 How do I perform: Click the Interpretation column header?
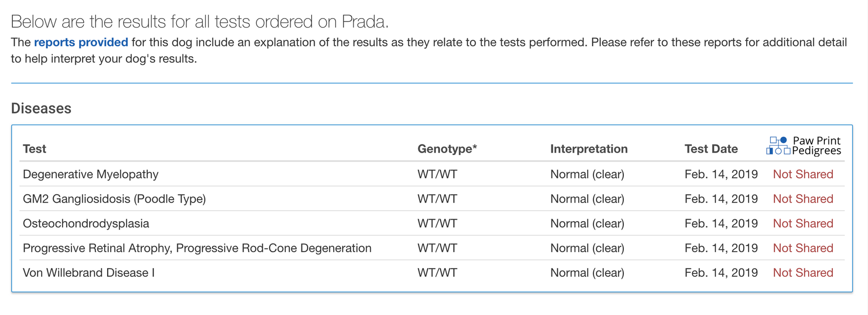coord(589,149)
